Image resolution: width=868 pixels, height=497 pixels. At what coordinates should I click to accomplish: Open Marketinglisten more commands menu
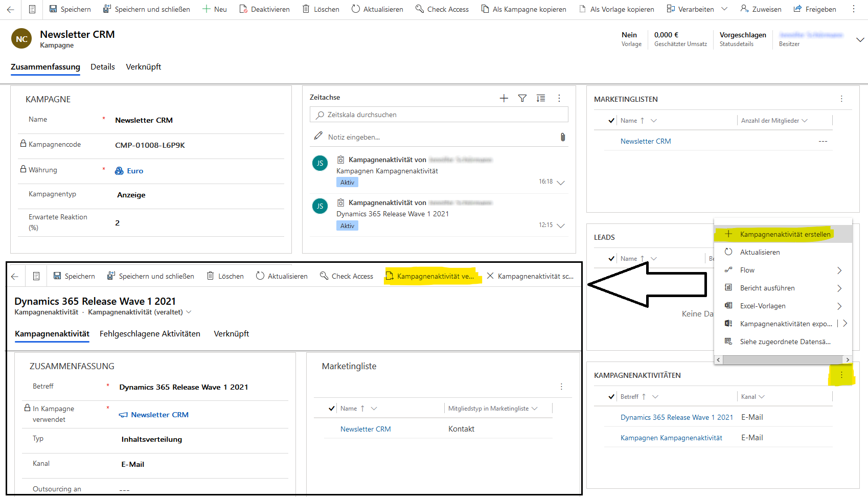pos(841,99)
